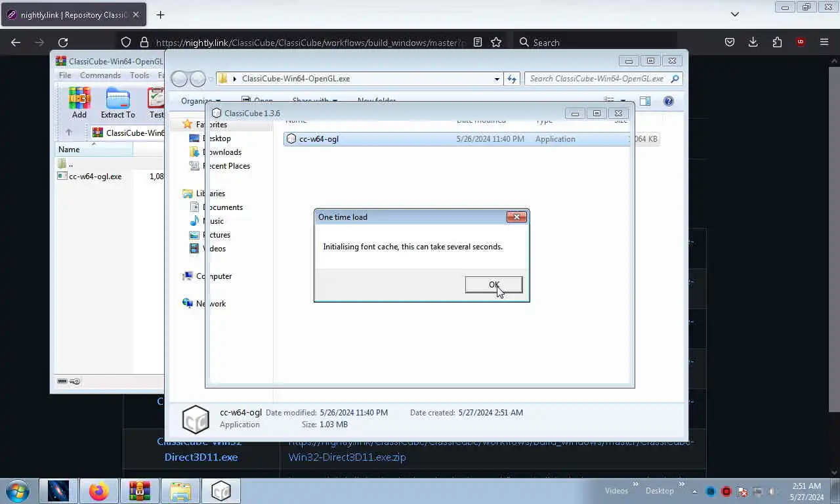Open Firefox downloads panel
The width and height of the screenshot is (840, 504).
tap(753, 42)
